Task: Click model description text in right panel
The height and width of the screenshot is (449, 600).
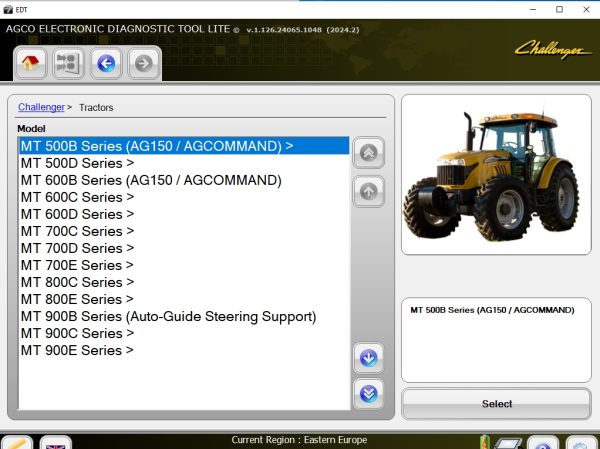Action: [492, 310]
